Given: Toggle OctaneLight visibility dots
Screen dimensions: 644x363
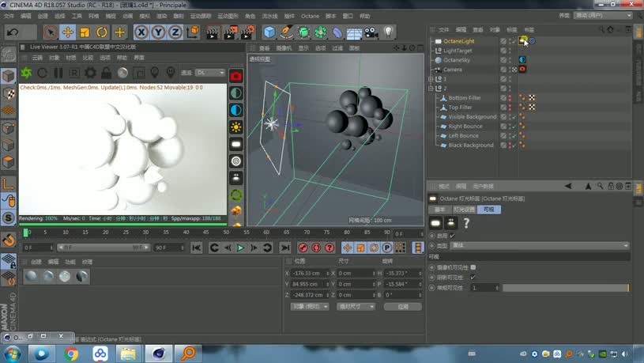Looking at the screenshot, I should 510,41.
